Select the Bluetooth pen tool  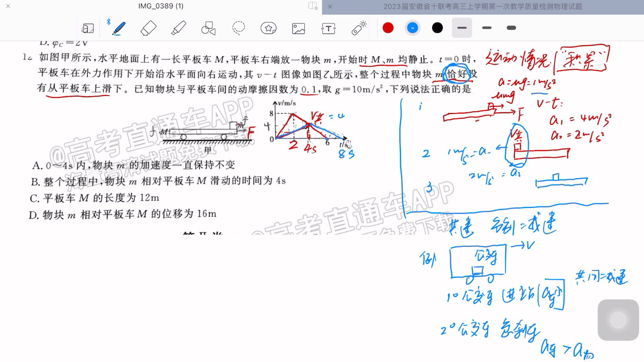tap(117, 28)
